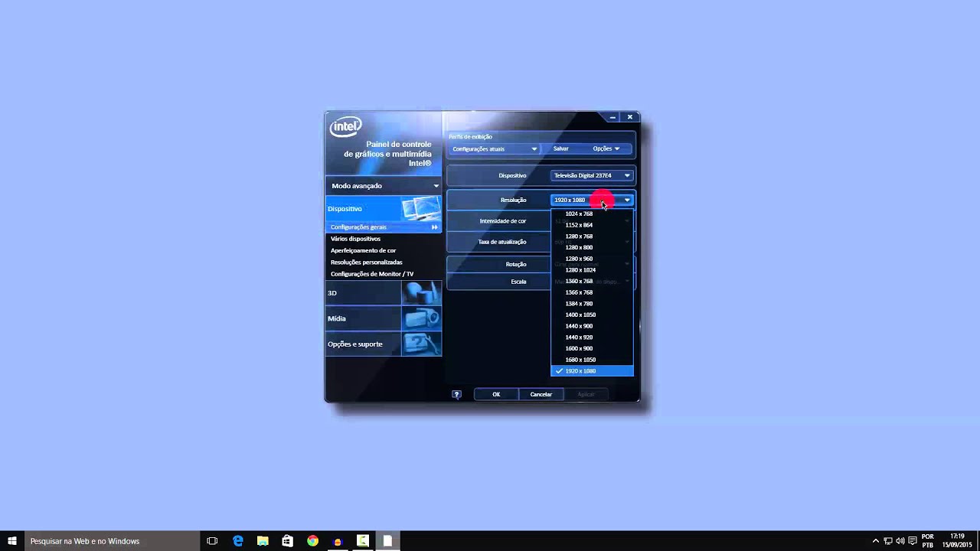
Task: Open the Windows Store taskbar icon
Action: pos(287,541)
